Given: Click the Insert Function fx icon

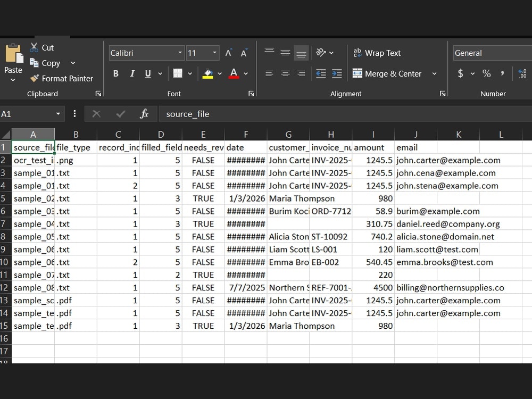Looking at the screenshot, I should tap(144, 114).
